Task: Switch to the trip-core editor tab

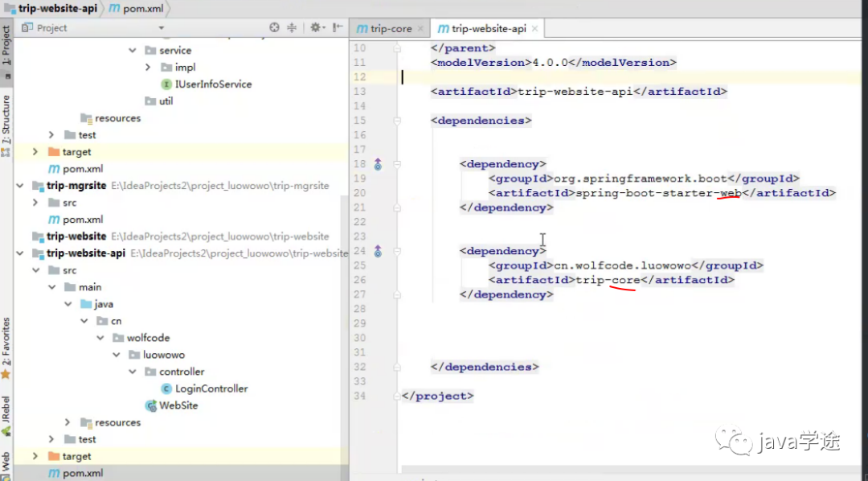Action: click(x=390, y=28)
